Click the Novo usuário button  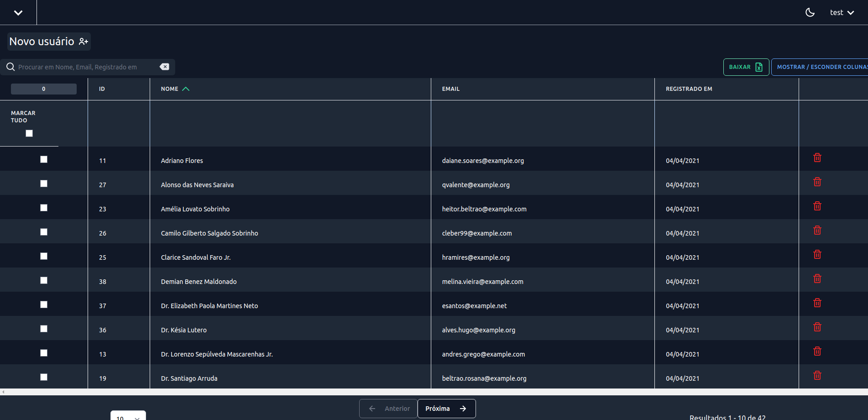[49, 42]
